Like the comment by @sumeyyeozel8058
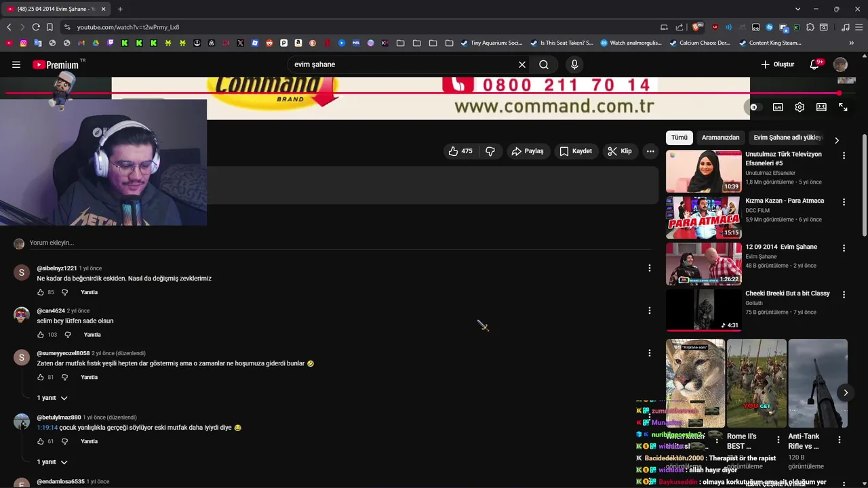Screen dimensions: 868x488 click(41, 378)
